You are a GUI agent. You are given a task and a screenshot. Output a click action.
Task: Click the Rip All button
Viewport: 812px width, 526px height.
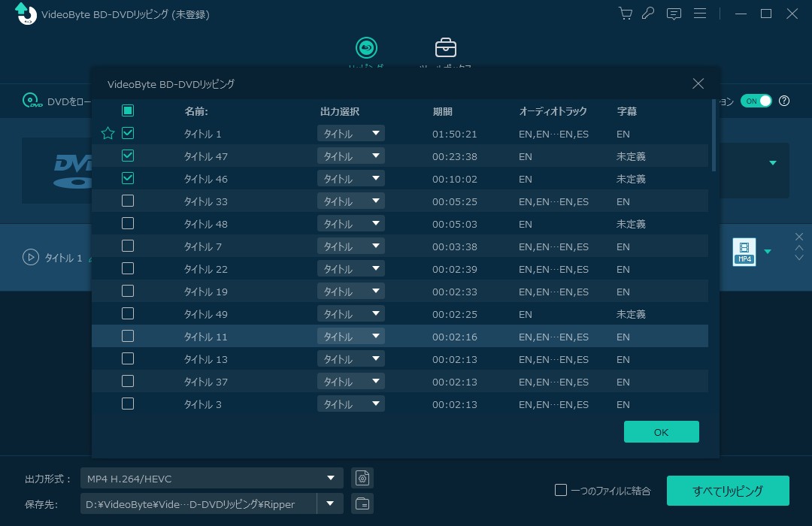click(728, 490)
